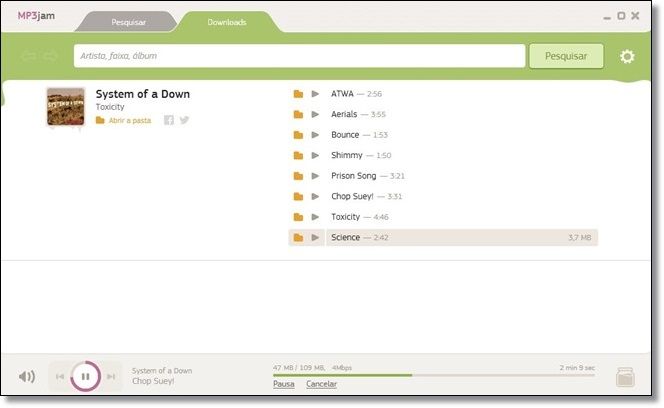Open folder for Chop Suey! track
The width and height of the screenshot is (664, 408).
coord(299,197)
